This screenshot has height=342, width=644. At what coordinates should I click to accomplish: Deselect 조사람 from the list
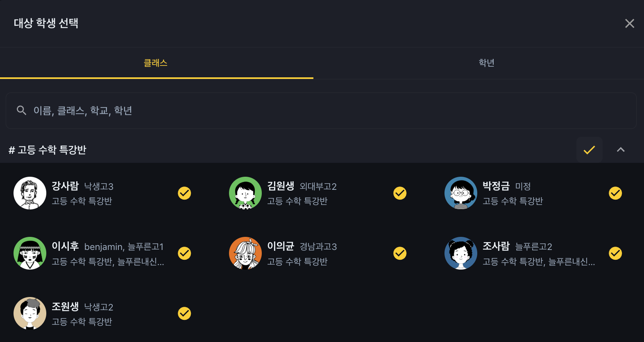click(615, 253)
